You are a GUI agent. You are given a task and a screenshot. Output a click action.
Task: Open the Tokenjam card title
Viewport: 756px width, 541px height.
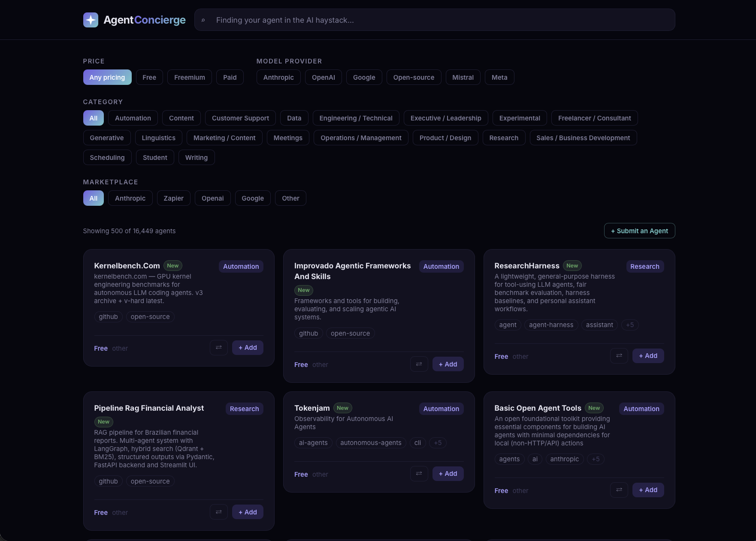[x=312, y=408]
